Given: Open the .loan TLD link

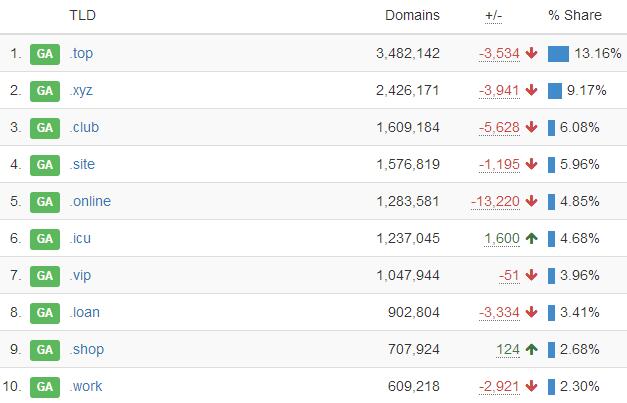Looking at the screenshot, I should (x=85, y=312).
